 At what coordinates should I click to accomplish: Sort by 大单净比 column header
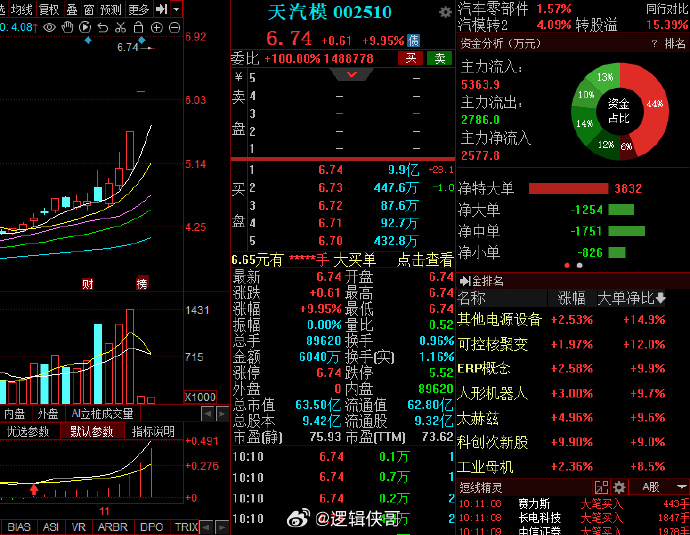[x=631, y=298]
